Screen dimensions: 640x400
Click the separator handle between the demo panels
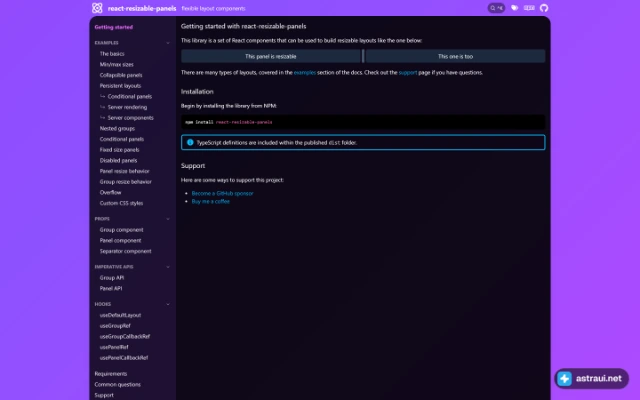363,56
